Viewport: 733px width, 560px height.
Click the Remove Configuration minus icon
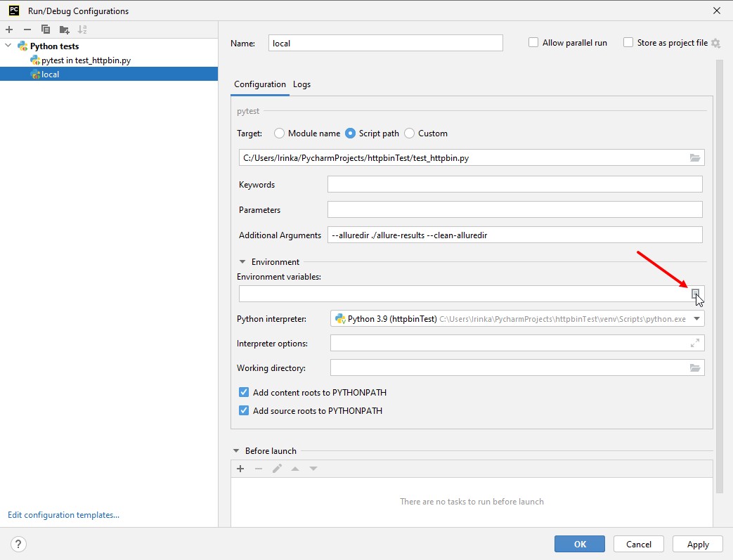tap(27, 30)
